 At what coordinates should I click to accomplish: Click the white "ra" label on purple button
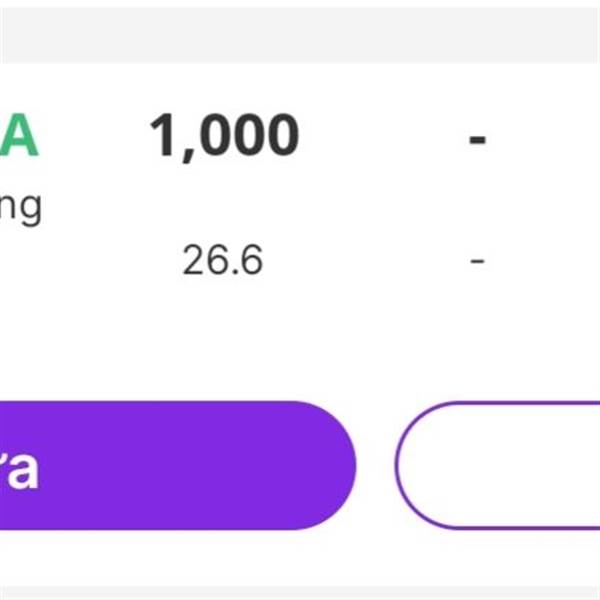(20, 469)
